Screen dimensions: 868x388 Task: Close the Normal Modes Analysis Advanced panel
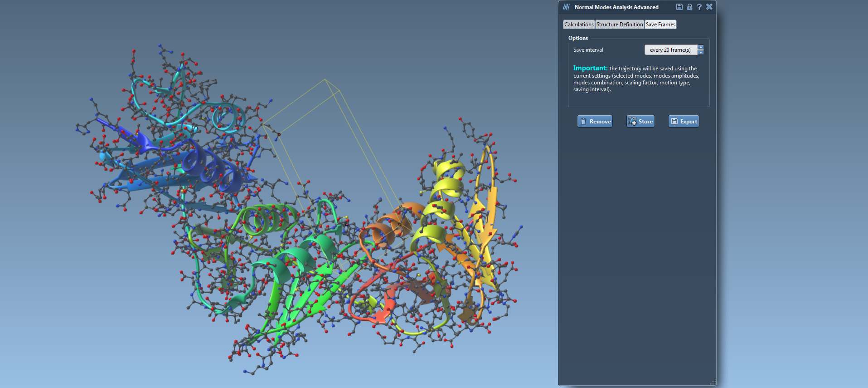point(709,7)
